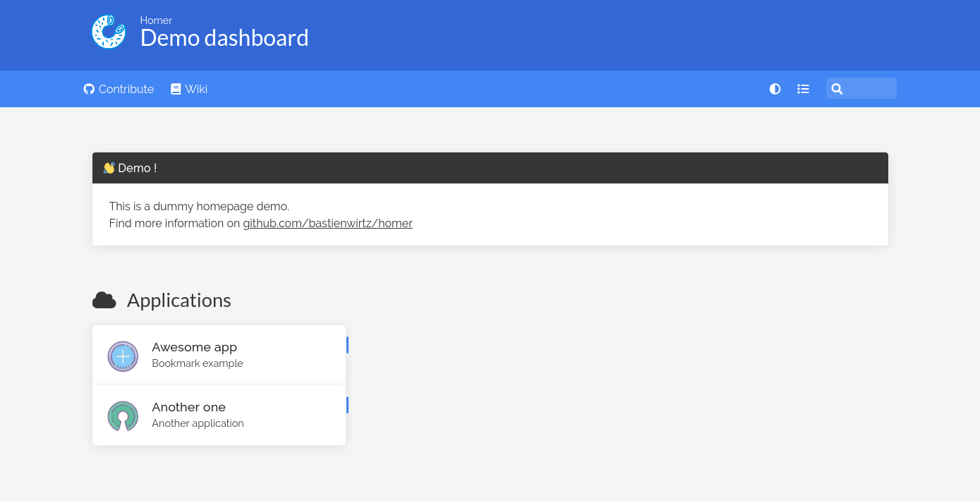Click the cloud icon beside Applications
Image resolution: width=980 pixels, height=501 pixels.
[x=104, y=301]
